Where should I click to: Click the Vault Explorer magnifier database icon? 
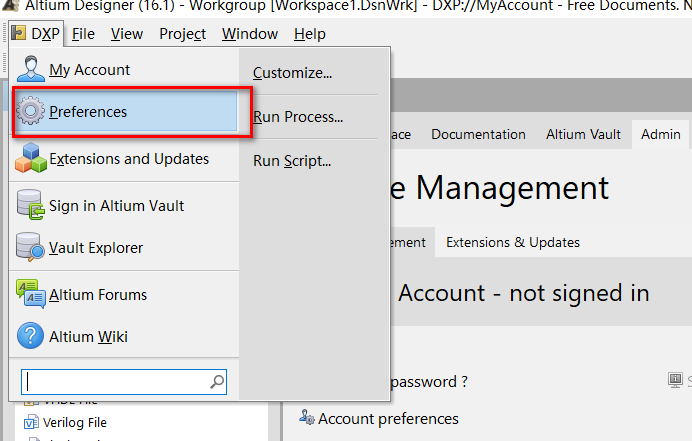(x=30, y=247)
